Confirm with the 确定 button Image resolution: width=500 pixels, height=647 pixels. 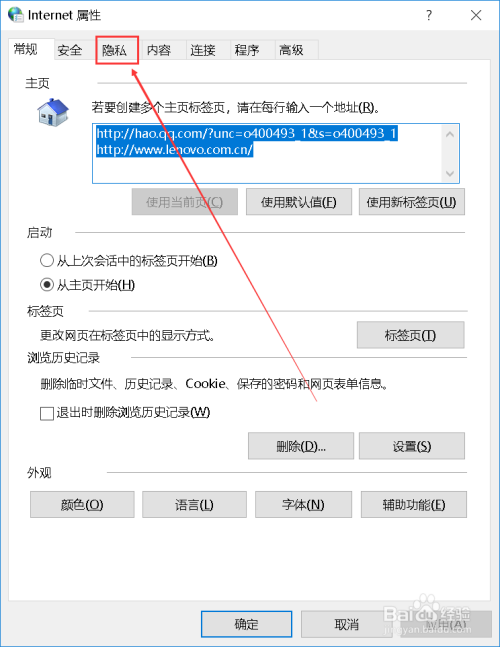point(247,624)
